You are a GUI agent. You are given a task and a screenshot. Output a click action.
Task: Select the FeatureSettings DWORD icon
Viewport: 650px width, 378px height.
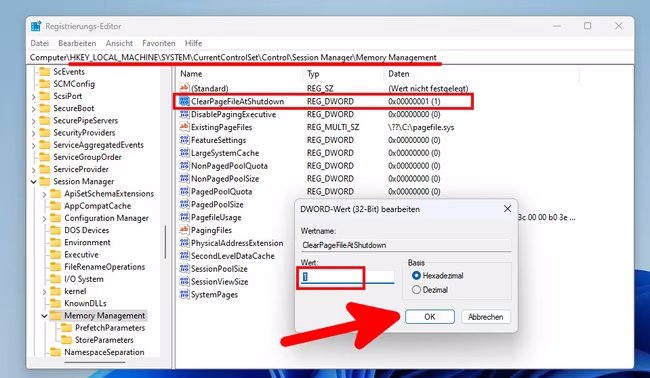(184, 140)
